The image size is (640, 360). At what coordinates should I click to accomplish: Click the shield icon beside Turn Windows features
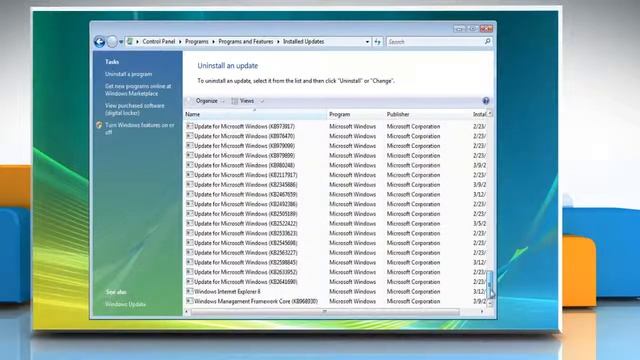[x=99, y=125]
